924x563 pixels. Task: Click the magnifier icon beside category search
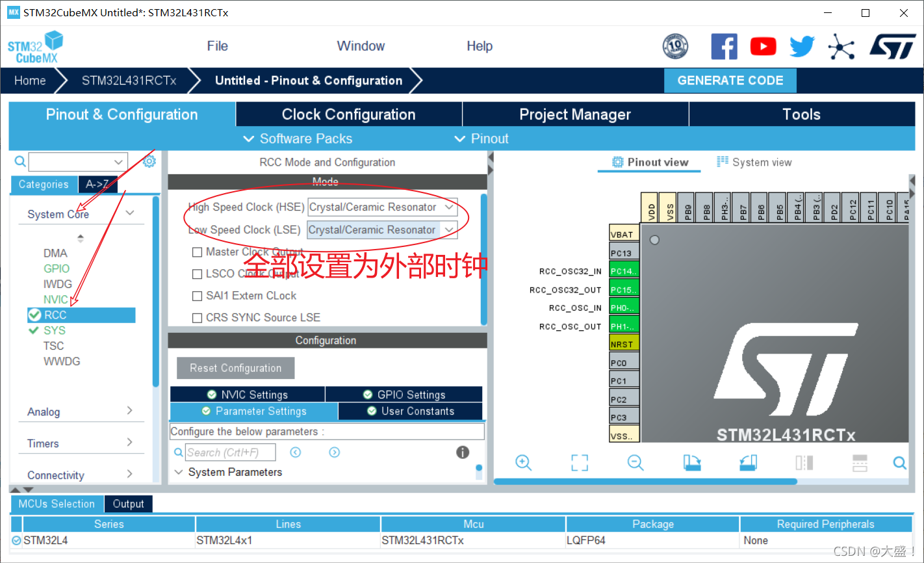pyautogui.click(x=20, y=161)
